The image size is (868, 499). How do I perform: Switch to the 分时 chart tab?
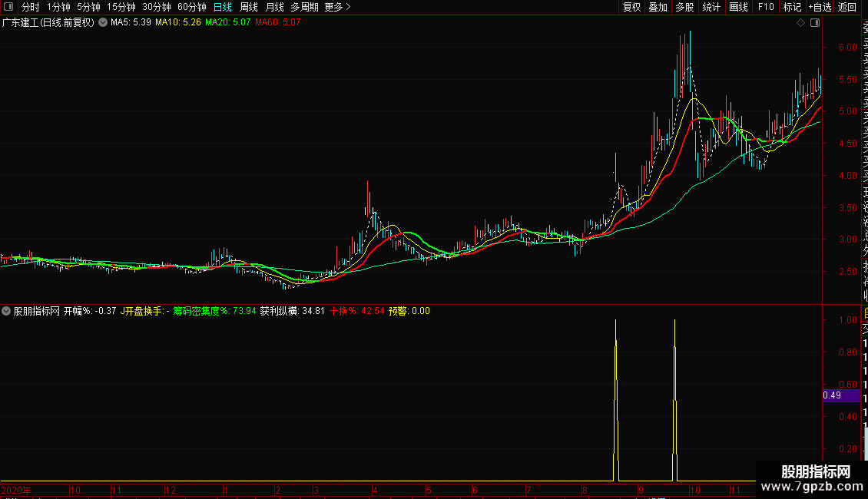31,7
